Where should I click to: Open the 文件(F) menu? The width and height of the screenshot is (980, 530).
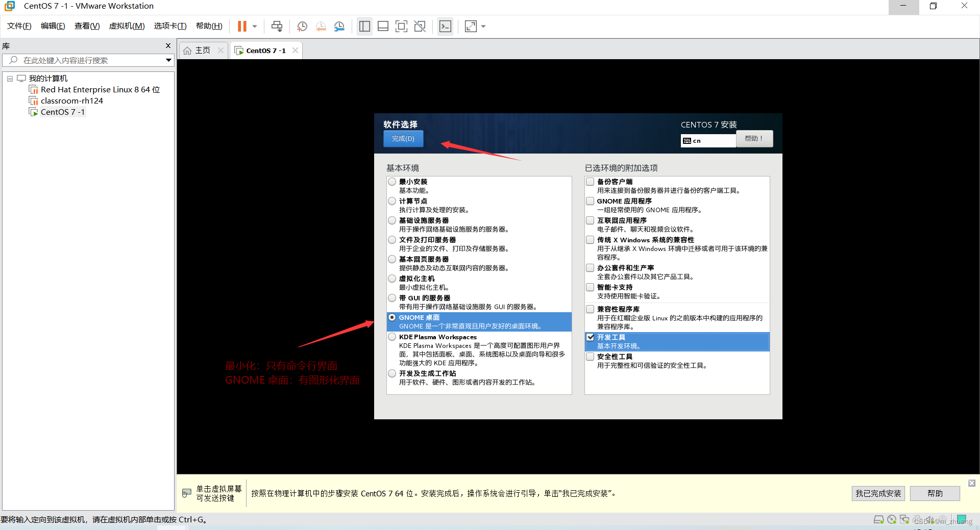pyautogui.click(x=19, y=26)
